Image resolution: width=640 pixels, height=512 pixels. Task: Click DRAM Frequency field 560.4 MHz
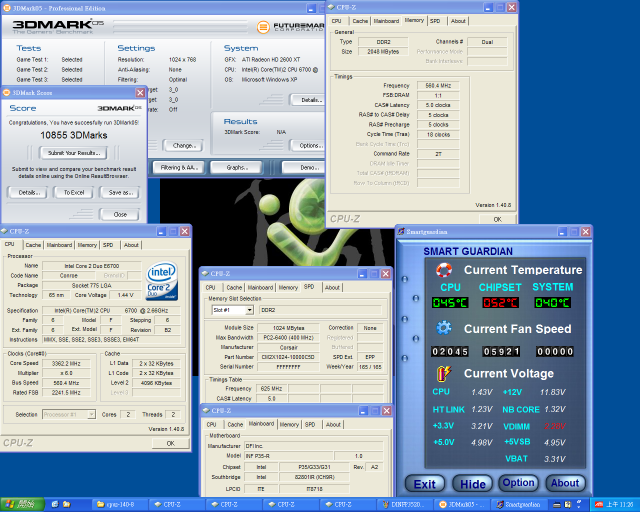coord(438,85)
